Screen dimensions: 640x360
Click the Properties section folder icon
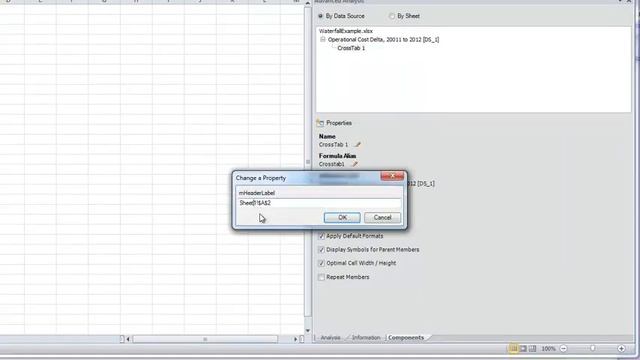320,123
